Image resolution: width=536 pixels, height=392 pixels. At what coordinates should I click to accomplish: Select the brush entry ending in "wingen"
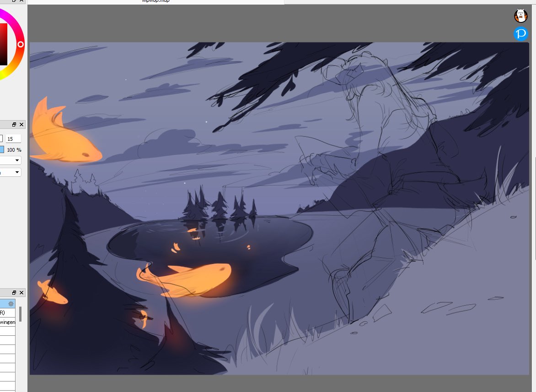click(7, 322)
